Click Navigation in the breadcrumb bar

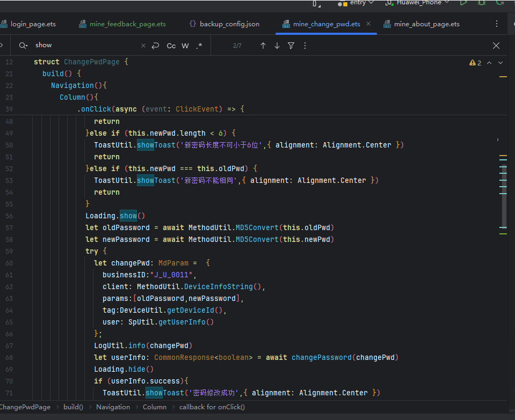coord(113,407)
